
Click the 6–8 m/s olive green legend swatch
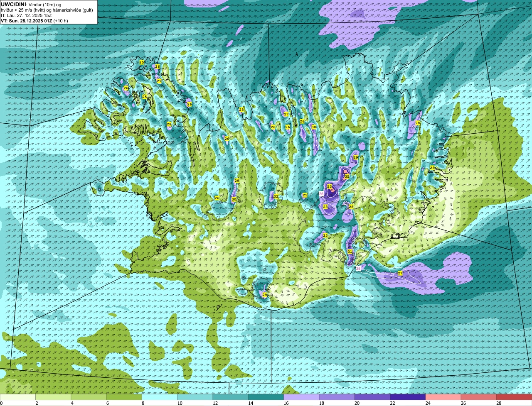(x=124, y=397)
